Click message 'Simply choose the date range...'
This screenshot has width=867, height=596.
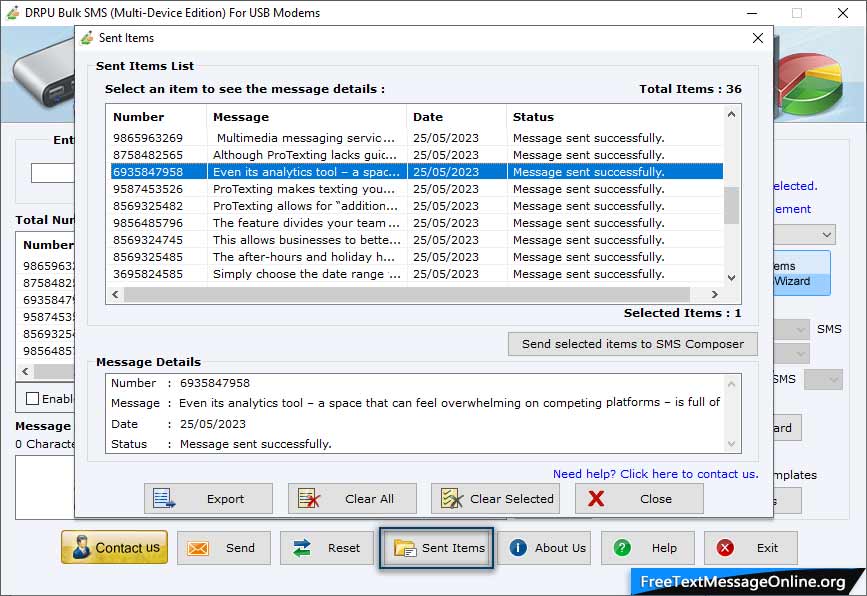pos(307,274)
